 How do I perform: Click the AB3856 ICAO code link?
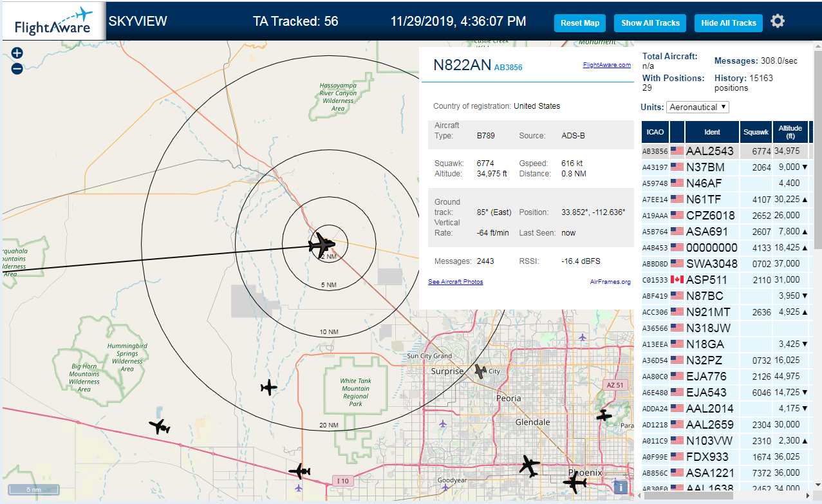pyautogui.click(x=509, y=67)
